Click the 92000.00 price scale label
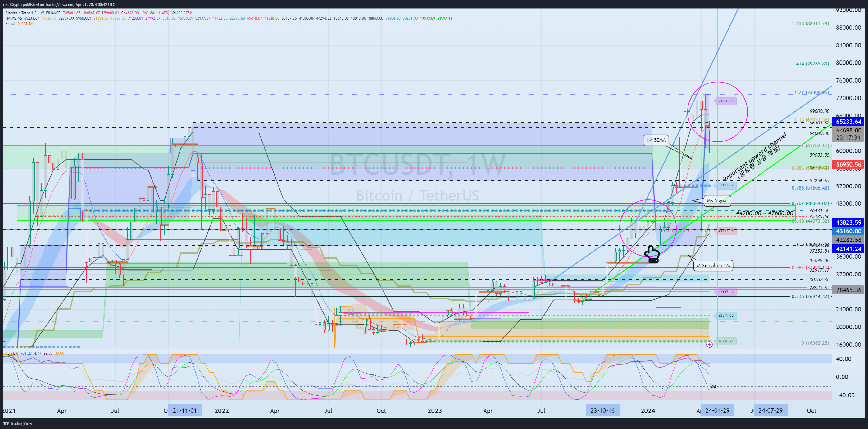 point(848,10)
